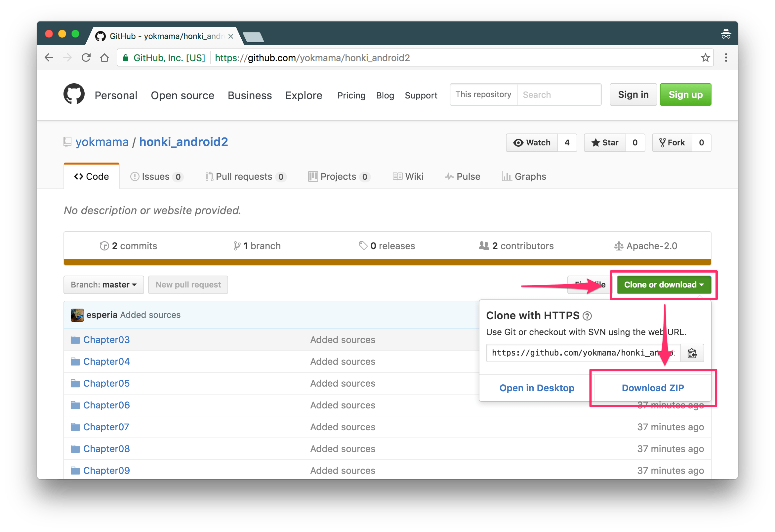
Task: Open the Pulse tab
Action: (x=463, y=176)
